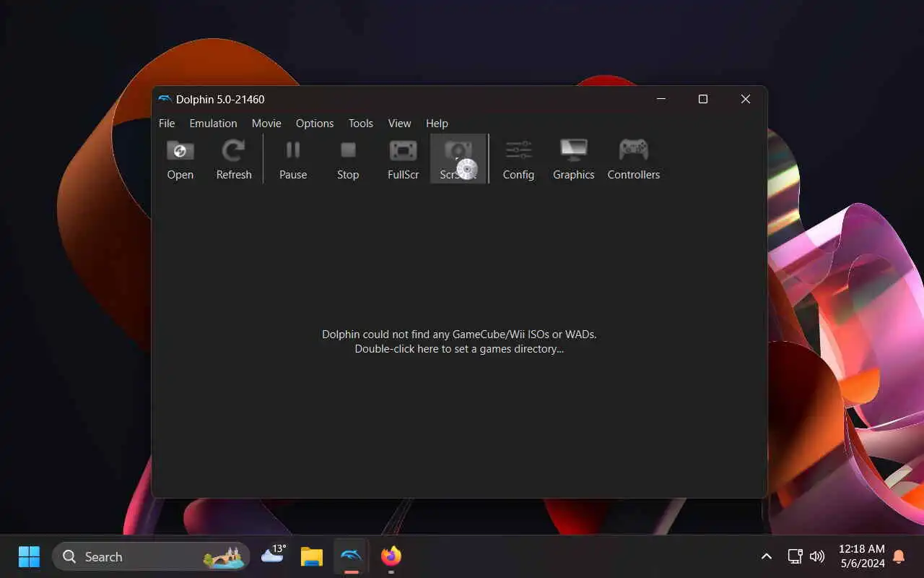Close the Dolphin window
Screen dimensions: 924x578
746,99
